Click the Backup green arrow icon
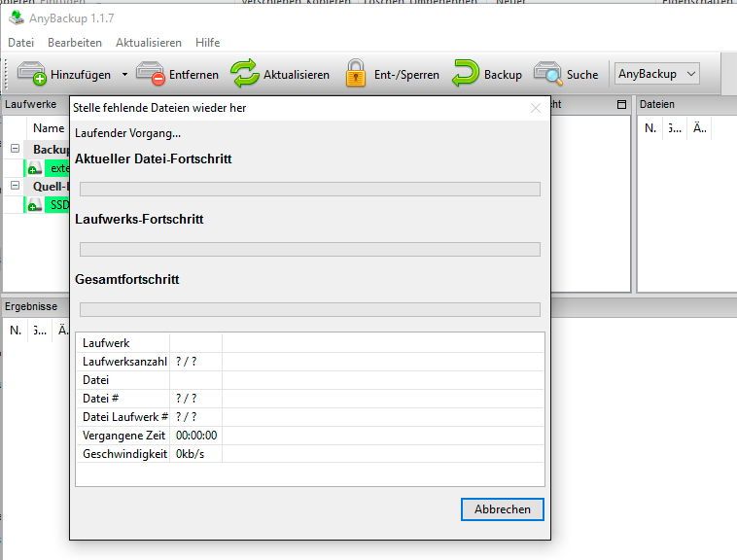The width and height of the screenshot is (737, 560). (466, 73)
